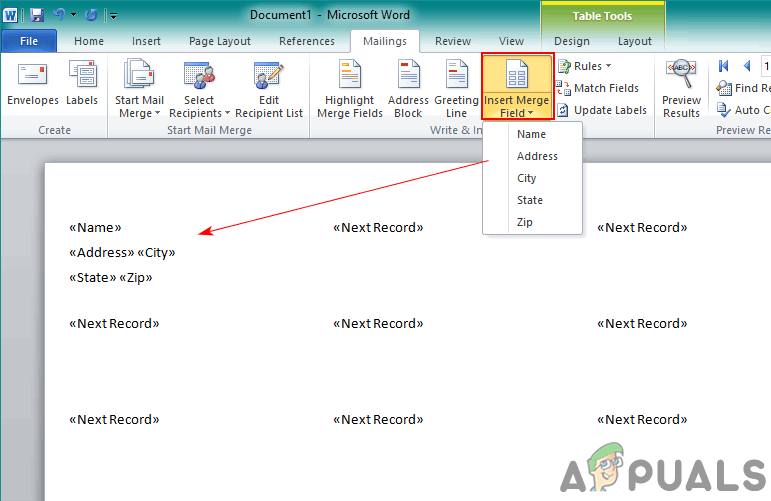Go to the References tab
The image size is (771, 501).
(x=307, y=41)
